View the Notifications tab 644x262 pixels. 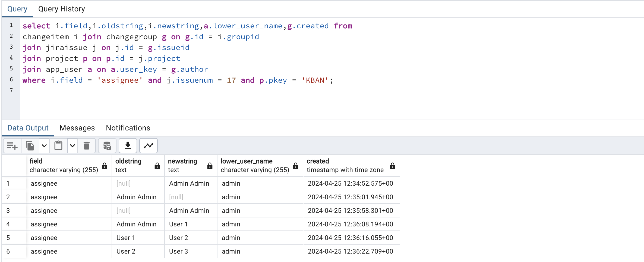pos(128,128)
